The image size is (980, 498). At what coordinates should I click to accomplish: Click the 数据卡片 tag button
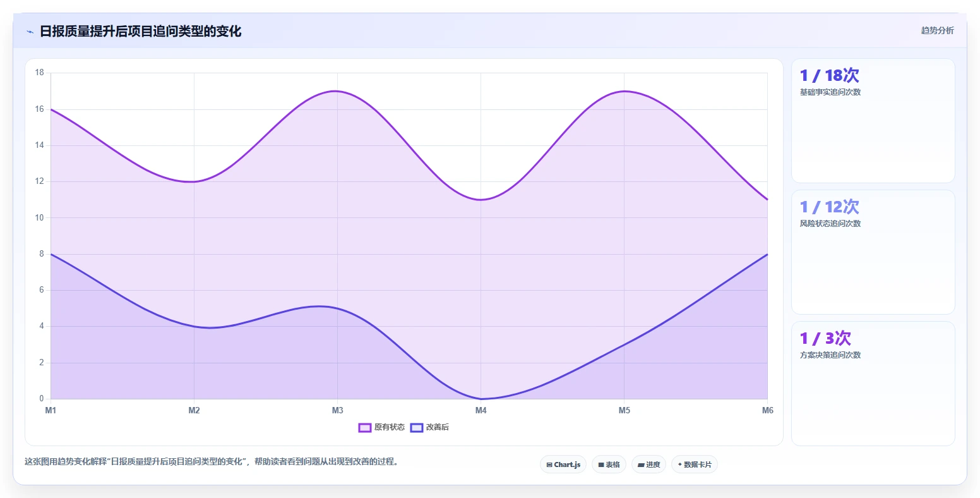tap(694, 465)
